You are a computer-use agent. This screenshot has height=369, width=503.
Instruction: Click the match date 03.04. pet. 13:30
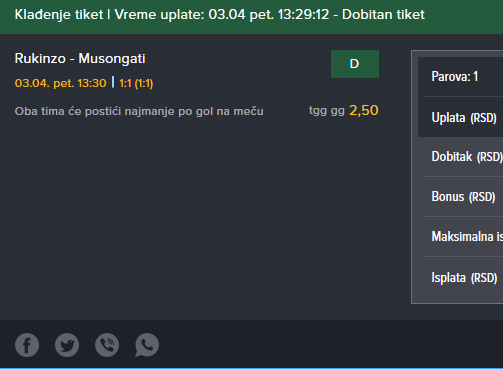pos(61,83)
